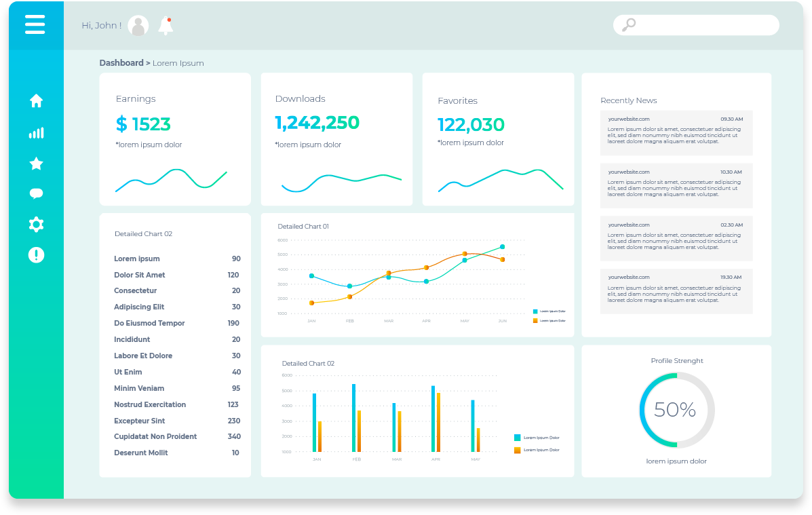
Task: Click the '122,030' favorites value
Action: [471, 124]
